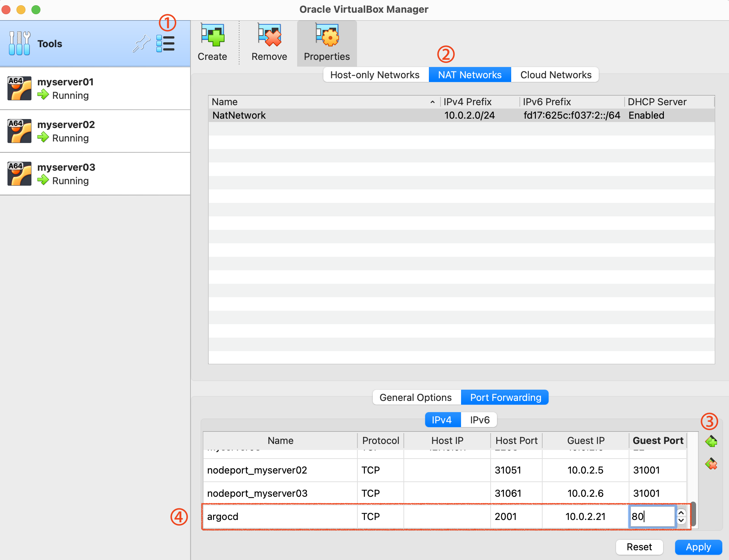Switch to the General Options tab

click(415, 398)
